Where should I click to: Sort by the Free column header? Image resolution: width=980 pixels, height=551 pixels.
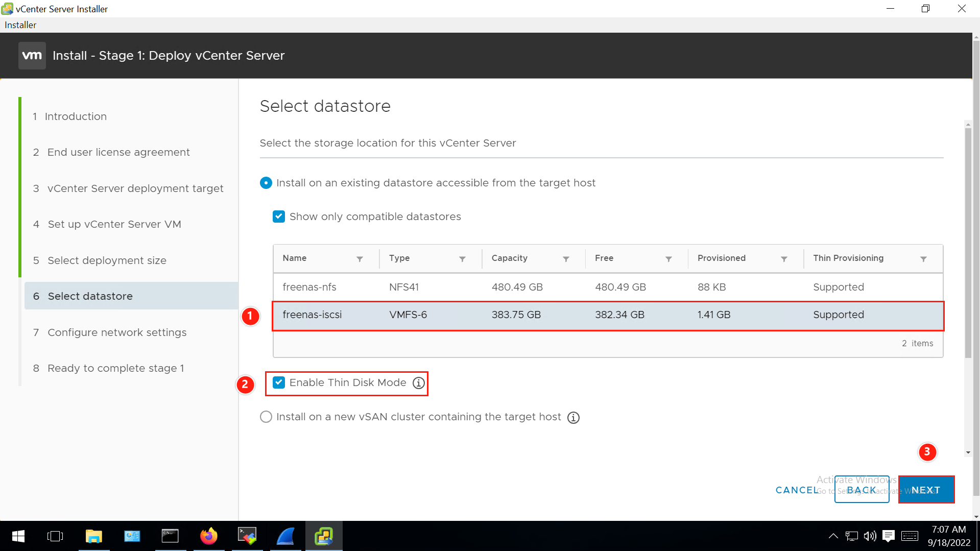coord(604,258)
